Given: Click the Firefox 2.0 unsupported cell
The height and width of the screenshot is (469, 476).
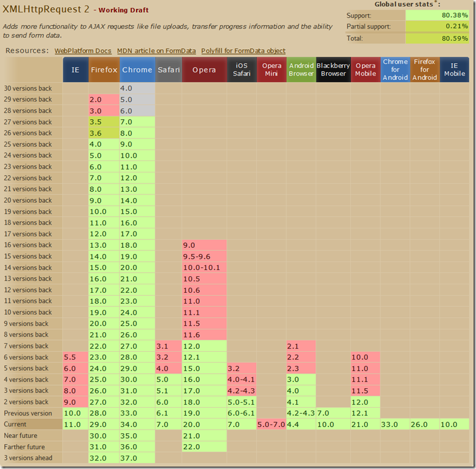Looking at the screenshot, I should click(x=104, y=100).
